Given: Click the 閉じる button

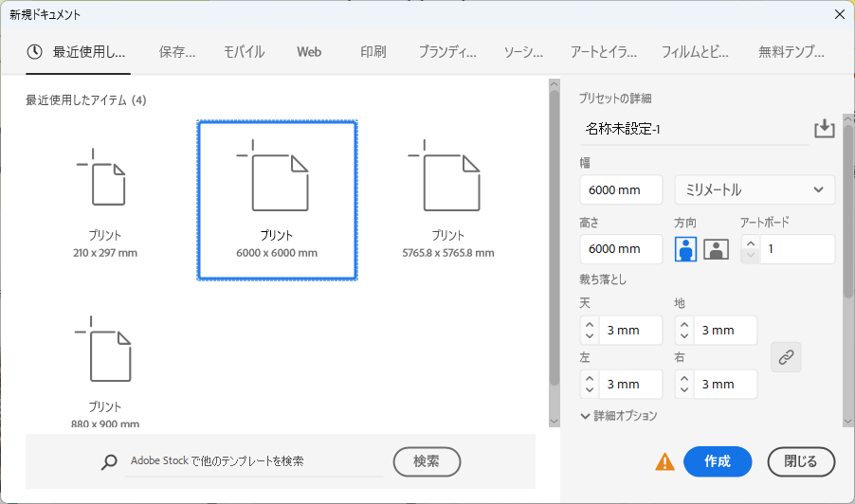Looking at the screenshot, I should click(x=800, y=461).
